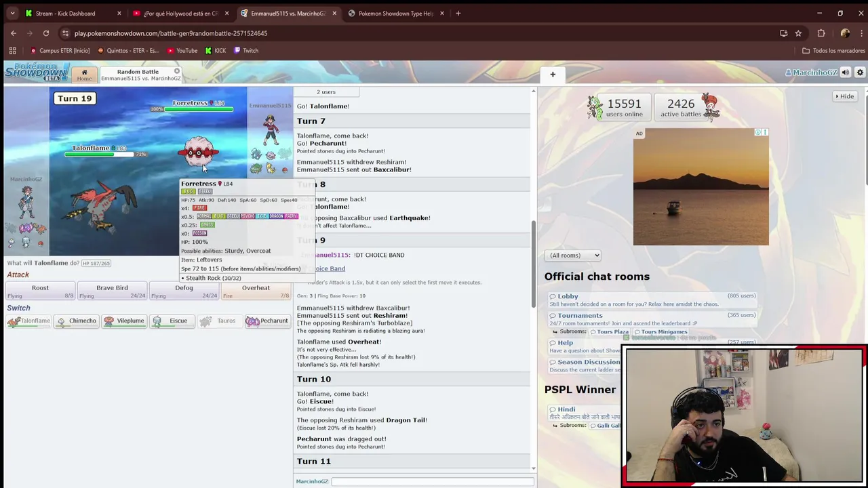This screenshot has height=488, width=868.
Task: Hide the news panel with Hide button
Action: pyautogui.click(x=845, y=96)
